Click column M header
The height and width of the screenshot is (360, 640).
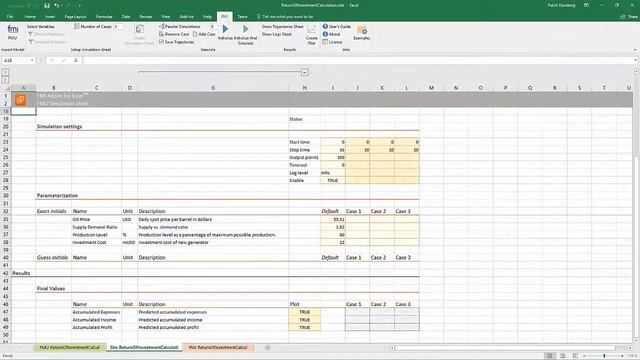[x=431, y=88]
